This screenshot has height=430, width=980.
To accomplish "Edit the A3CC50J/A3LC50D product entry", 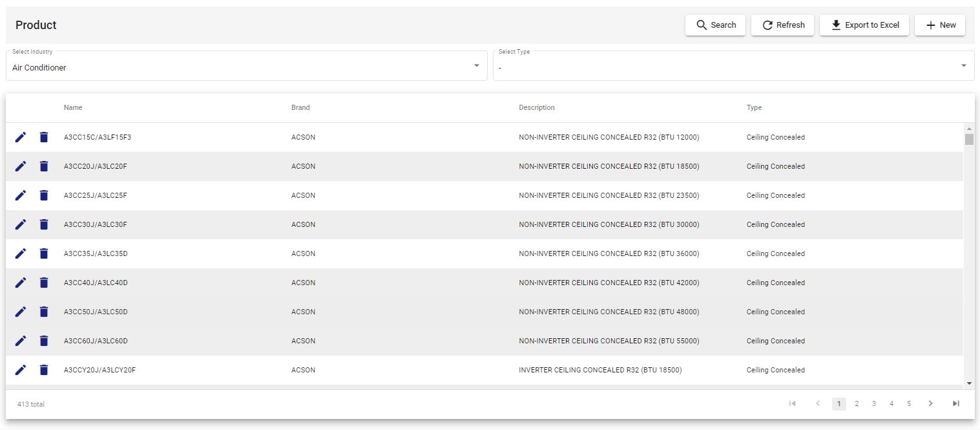I will pos(21,312).
